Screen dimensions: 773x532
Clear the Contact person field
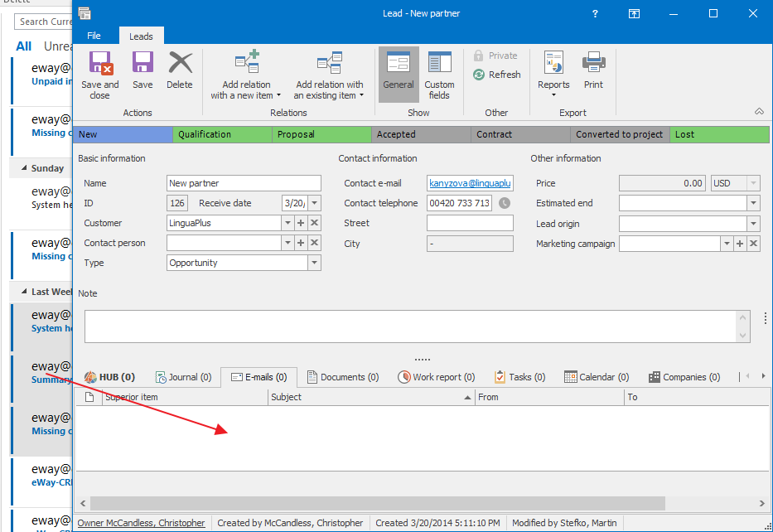tap(315, 243)
